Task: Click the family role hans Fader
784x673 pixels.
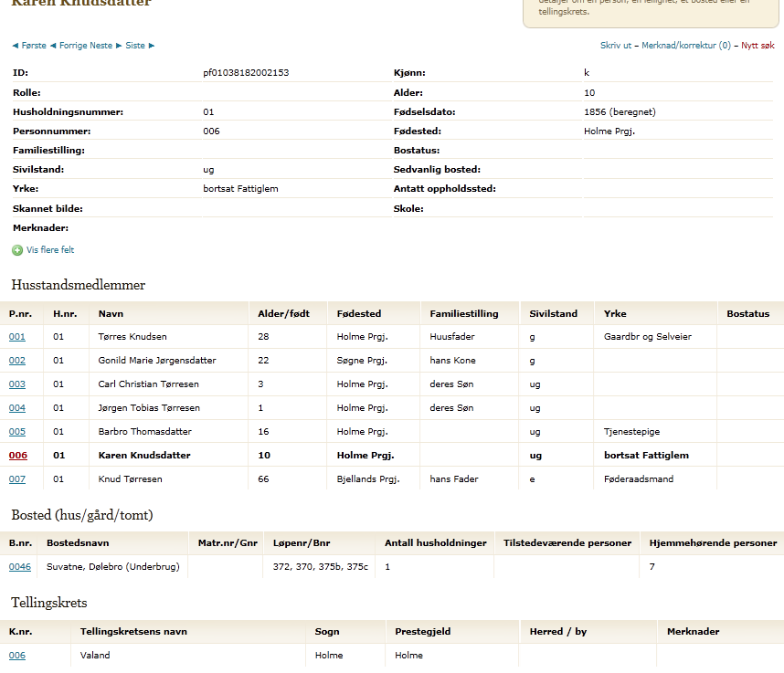Action: (x=454, y=479)
